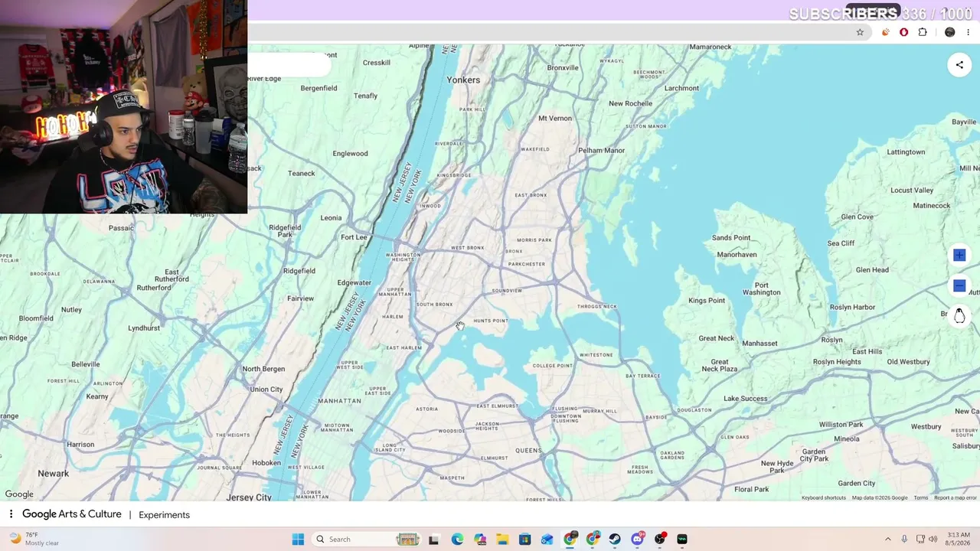Click the Garden City map label
The width and height of the screenshot is (980, 551).
(857, 484)
